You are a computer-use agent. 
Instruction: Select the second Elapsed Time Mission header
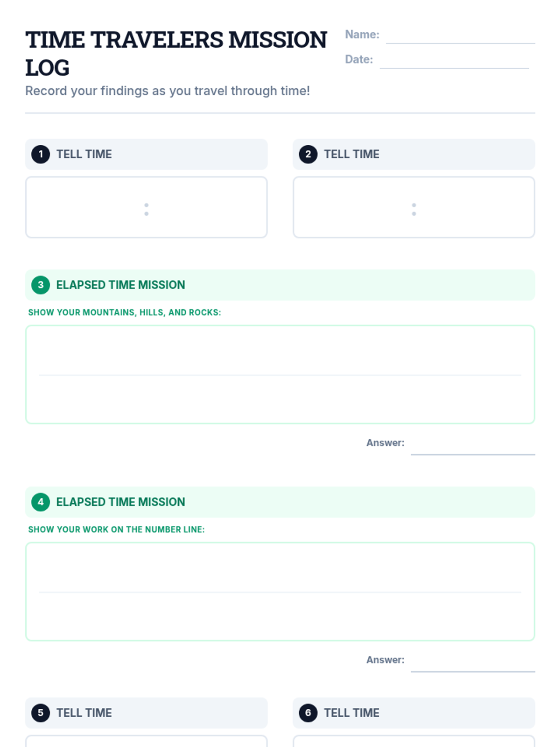pos(120,502)
